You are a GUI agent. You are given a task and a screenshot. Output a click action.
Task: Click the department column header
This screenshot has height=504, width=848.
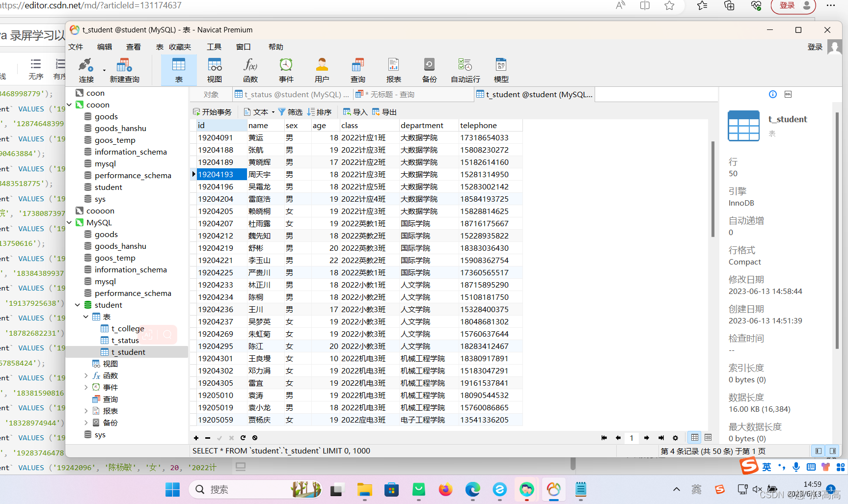point(428,126)
